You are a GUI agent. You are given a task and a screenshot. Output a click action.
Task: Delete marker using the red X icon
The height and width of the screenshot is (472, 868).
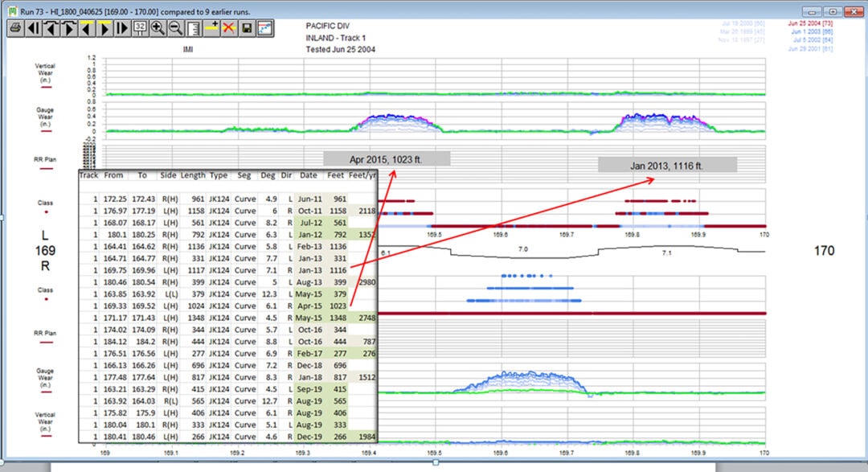pos(229,27)
